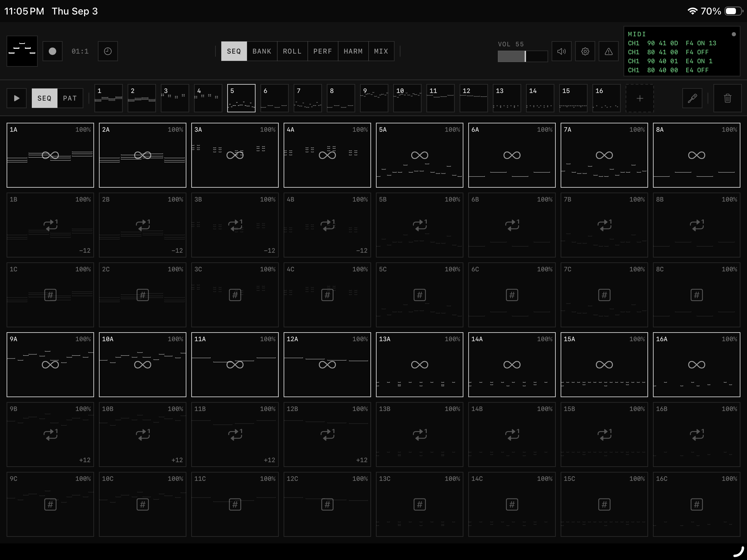Open the MIX tab

coord(381,51)
